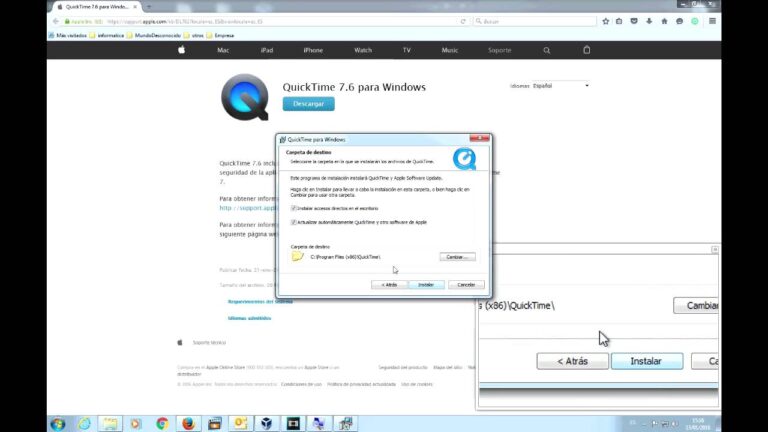Screen dimensions: 768x432
Task: Click the 'Soporte técnico' footer link
Action: 209,342
